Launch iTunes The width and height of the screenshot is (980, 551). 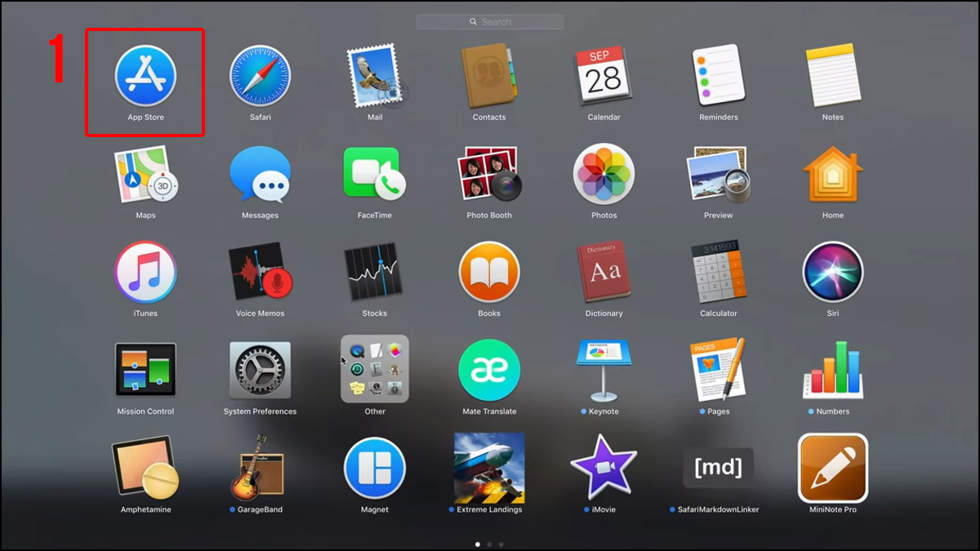tap(145, 272)
